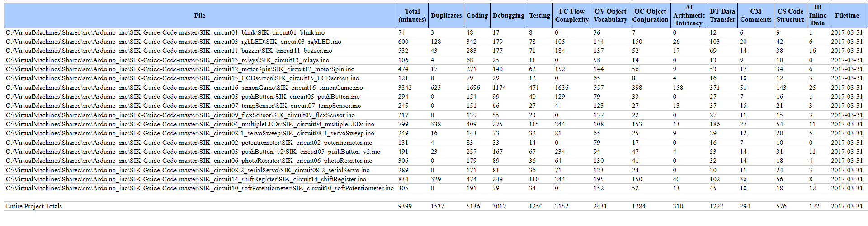
Task: Click the Testing column header
Action: tap(539, 15)
